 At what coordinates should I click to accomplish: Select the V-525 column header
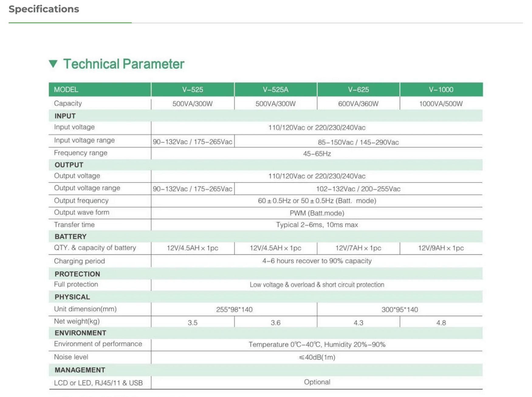point(192,90)
